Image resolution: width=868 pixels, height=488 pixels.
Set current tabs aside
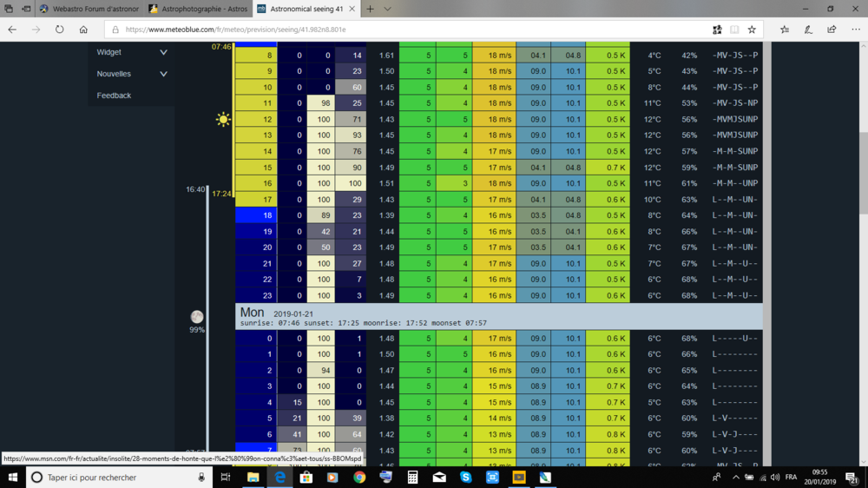pyautogui.click(x=26, y=9)
